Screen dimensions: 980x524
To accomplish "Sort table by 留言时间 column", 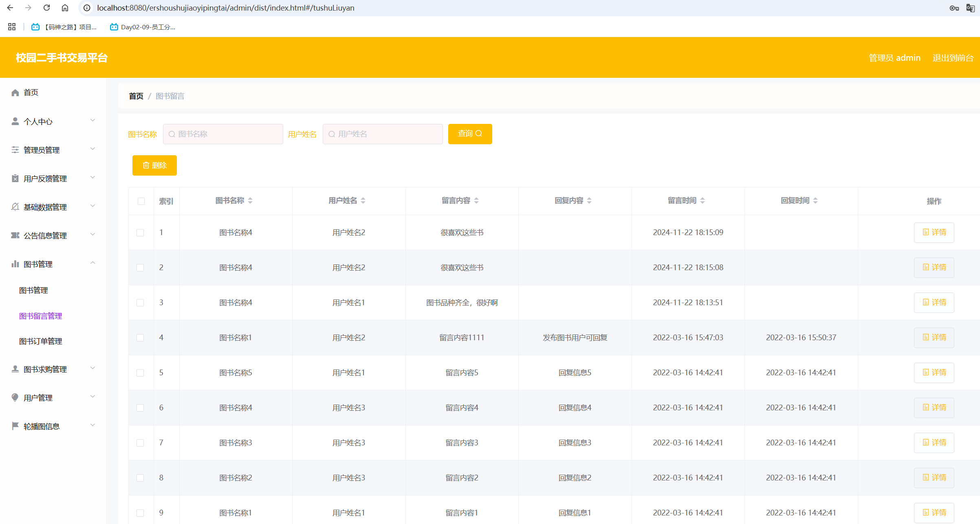I will tap(703, 200).
